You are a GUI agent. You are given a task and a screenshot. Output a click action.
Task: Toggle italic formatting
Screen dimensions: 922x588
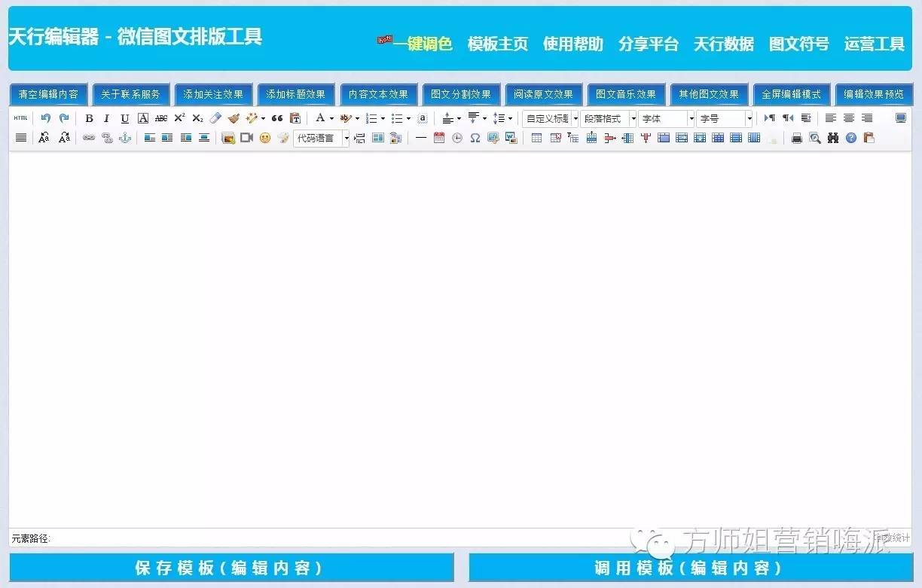pos(106,118)
